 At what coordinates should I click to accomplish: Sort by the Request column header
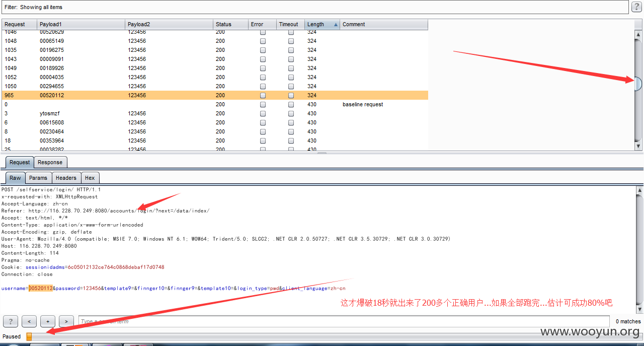[x=20, y=24]
